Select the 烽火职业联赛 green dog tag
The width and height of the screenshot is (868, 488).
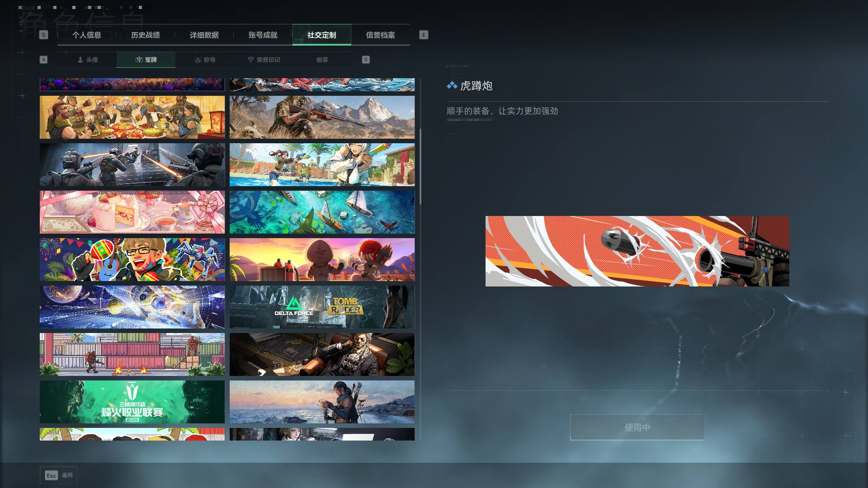click(132, 402)
